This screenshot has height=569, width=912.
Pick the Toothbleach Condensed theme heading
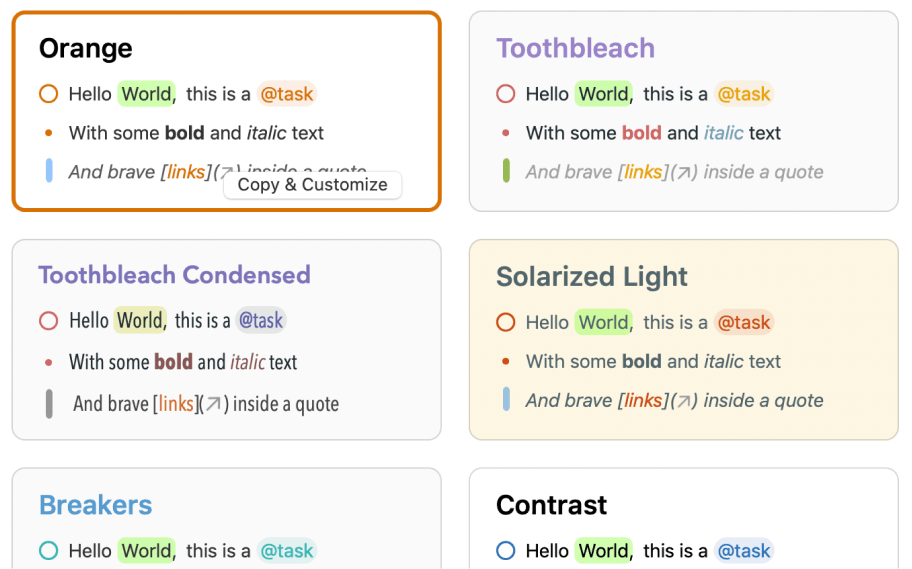pyautogui.click(x=174, y=275)
